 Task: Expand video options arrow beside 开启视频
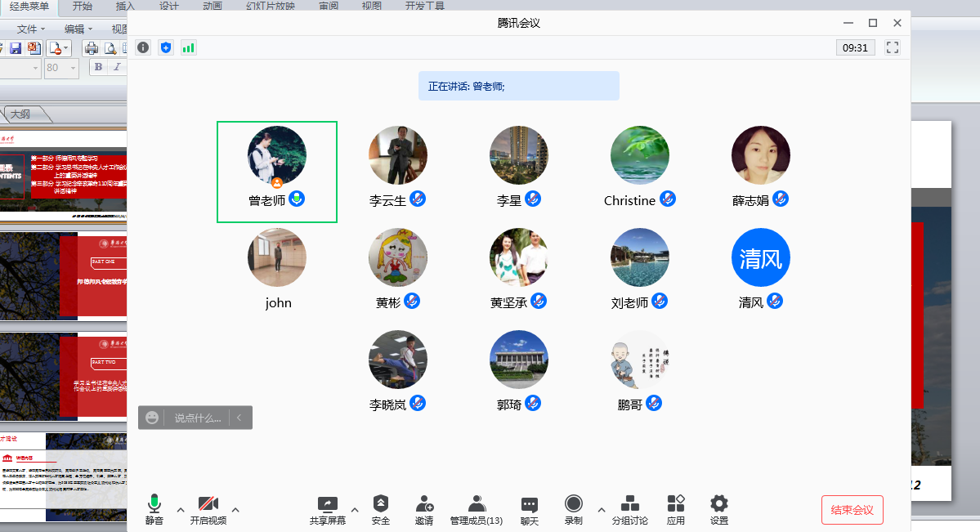(235, 510)
